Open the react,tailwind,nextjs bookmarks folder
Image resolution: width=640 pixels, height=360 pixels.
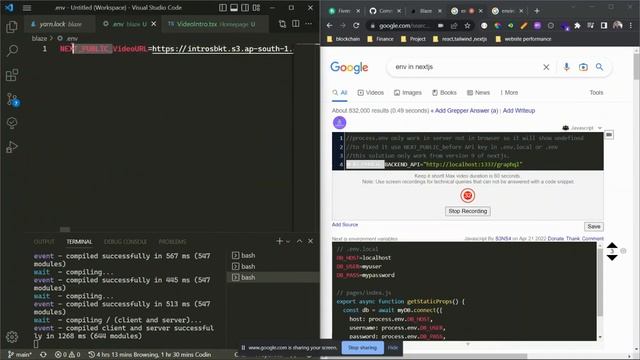(460, 39)
